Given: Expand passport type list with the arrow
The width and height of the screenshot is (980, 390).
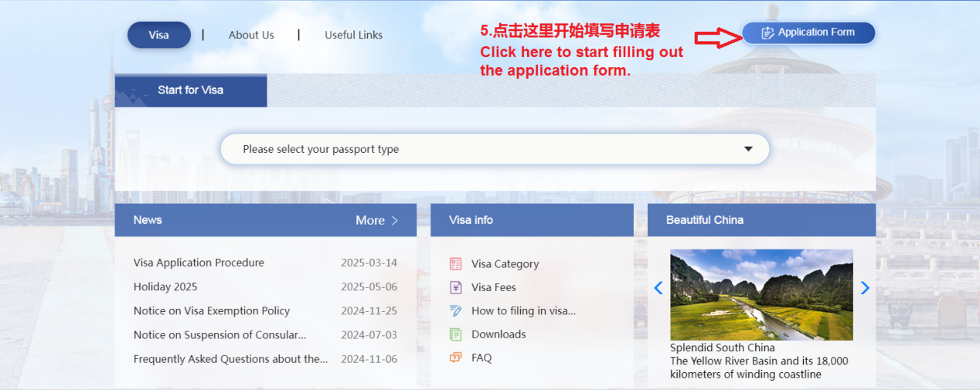Looking at the screenshot, I should (x=748, y=149).
